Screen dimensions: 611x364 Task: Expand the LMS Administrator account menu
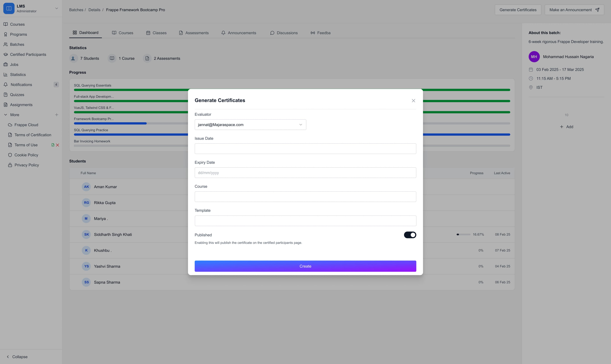tap(56, 8)
